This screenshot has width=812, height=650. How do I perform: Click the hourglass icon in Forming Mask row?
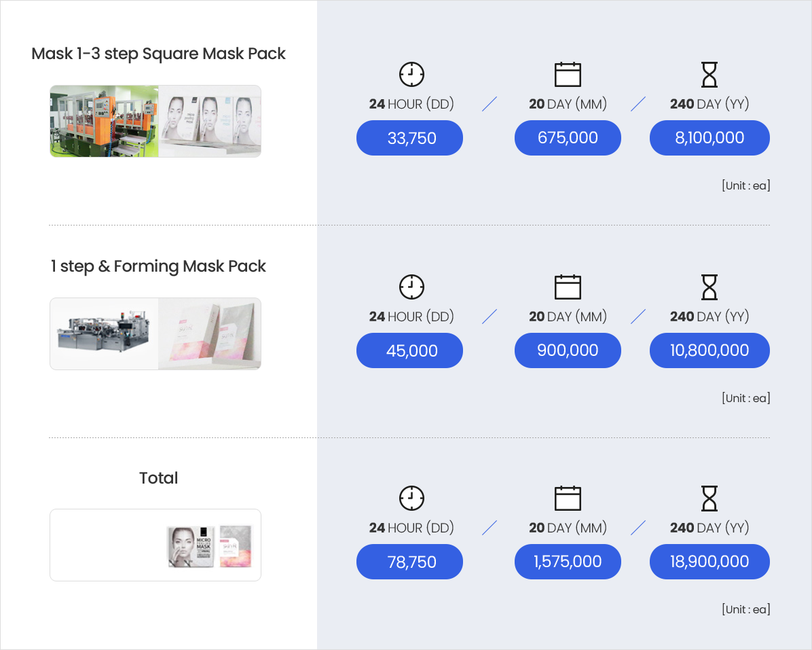click(709, 287)
